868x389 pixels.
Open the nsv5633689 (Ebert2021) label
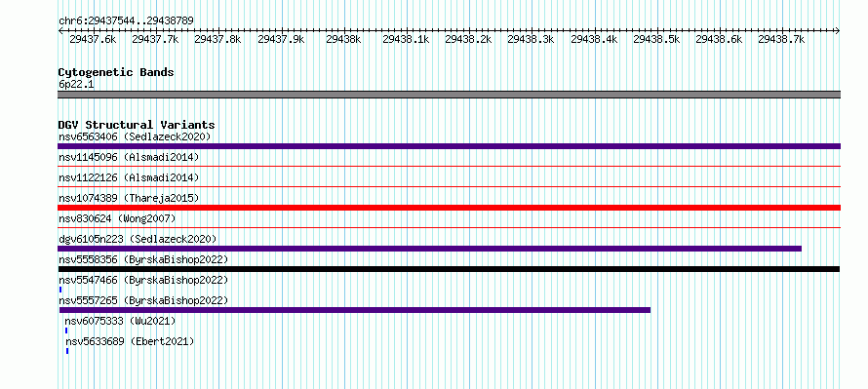[x=130, y=341]
